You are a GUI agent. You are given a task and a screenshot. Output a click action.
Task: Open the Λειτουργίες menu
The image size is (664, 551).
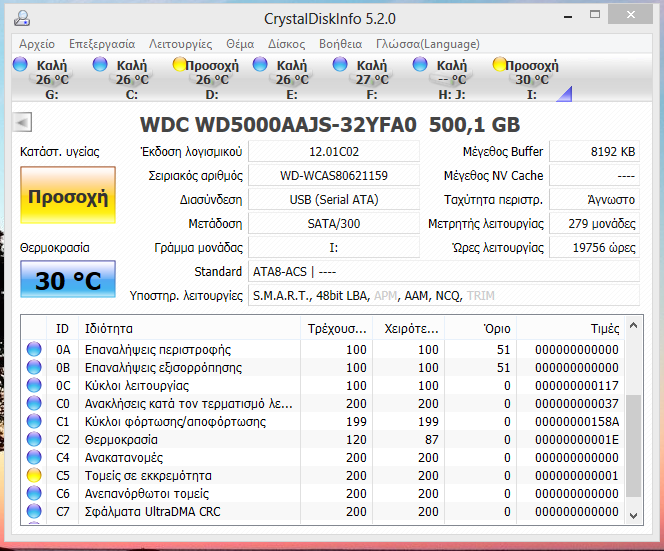[x=180, y=44]
